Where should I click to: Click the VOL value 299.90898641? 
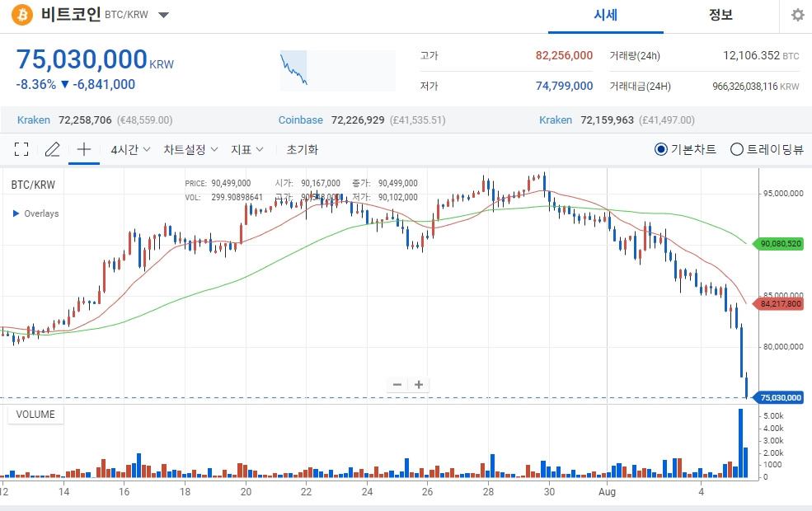point(237,197)
